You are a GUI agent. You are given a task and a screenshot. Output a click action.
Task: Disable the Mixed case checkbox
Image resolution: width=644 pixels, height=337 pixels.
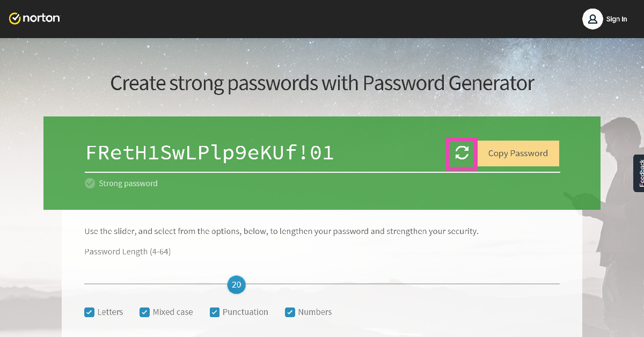click(144, 312)
